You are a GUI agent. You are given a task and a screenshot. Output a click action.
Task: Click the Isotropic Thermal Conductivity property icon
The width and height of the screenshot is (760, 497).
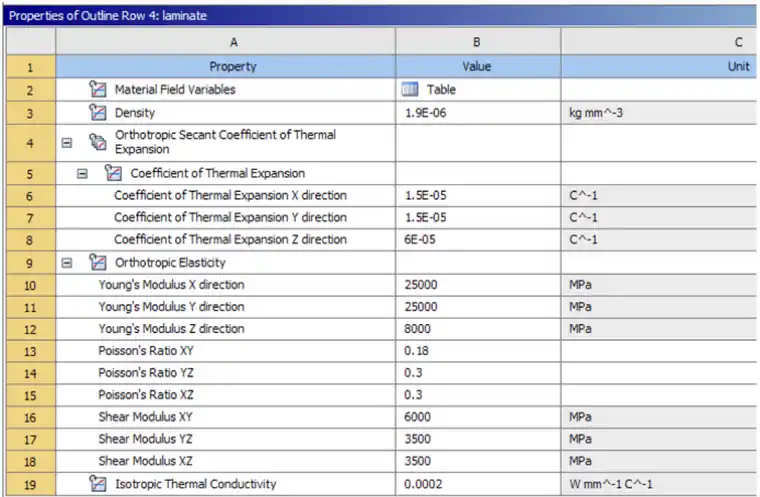coord(97,483)
